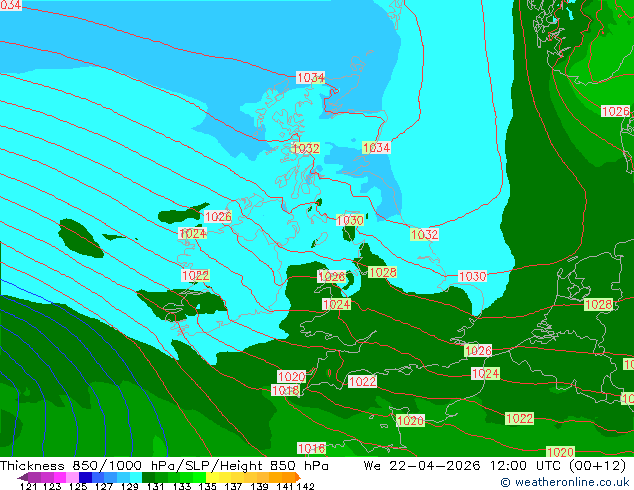Click the purple arrow at legend's left end
Screen dimensions: 634x490
click(22, 477)
